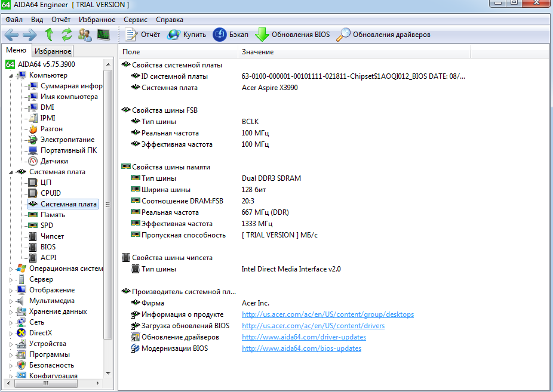Screen dimensions: 553x392
Task: Open the Acer drivers BIOS download link
Action: [x=313, y=326]
